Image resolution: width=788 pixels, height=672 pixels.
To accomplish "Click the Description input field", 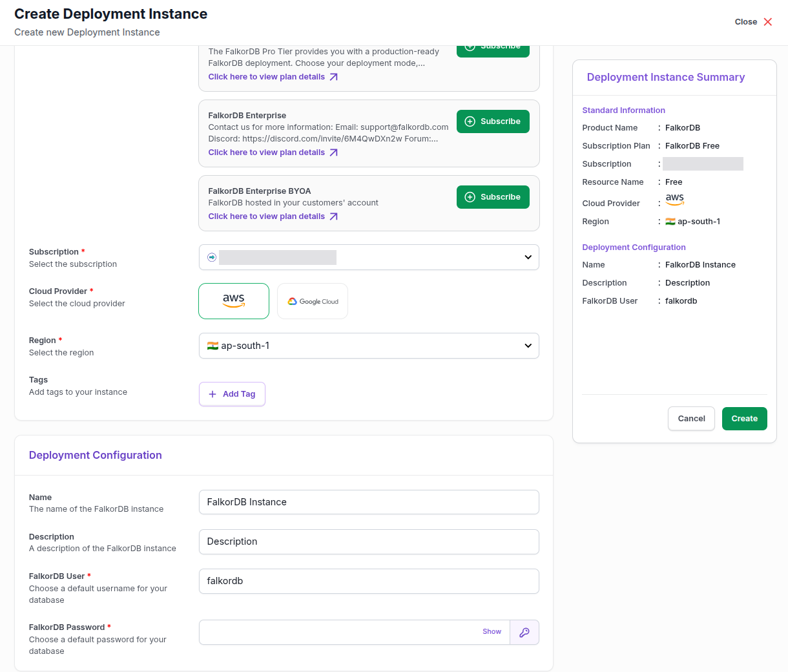I will tap(369, 541).
